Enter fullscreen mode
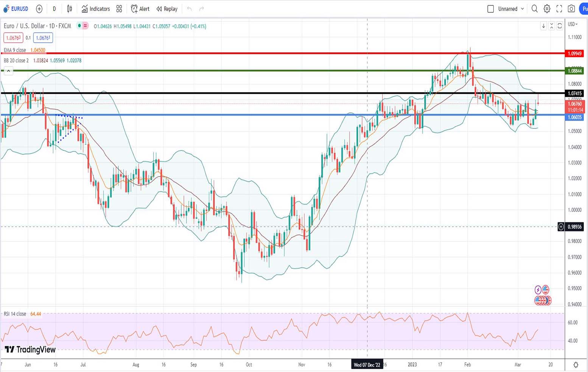 click(x=559, y=9)
